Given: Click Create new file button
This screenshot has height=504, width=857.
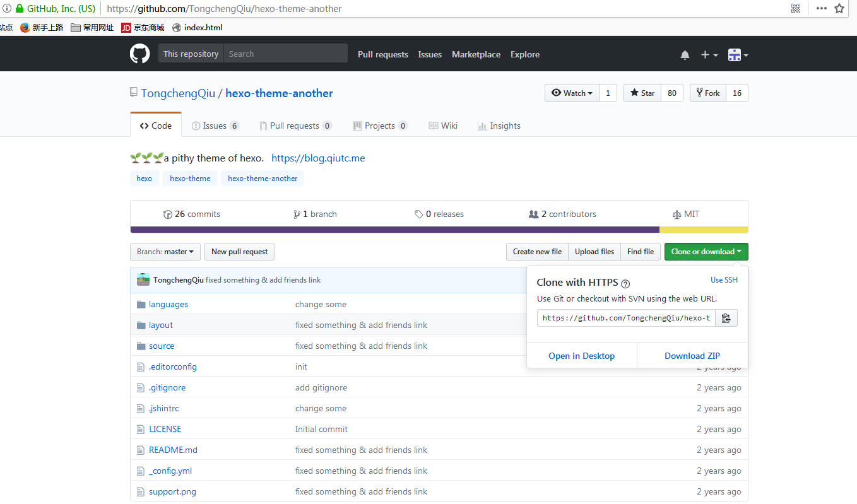Looking at the screenshot, I should [537, 252].
